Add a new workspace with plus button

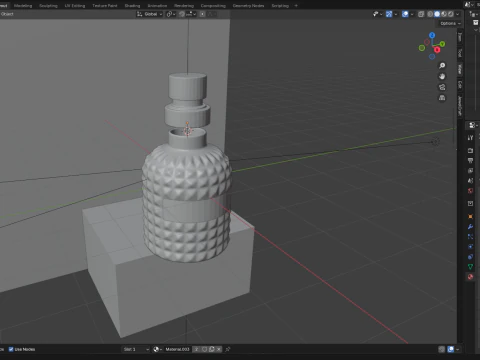(x=296, y=6)
